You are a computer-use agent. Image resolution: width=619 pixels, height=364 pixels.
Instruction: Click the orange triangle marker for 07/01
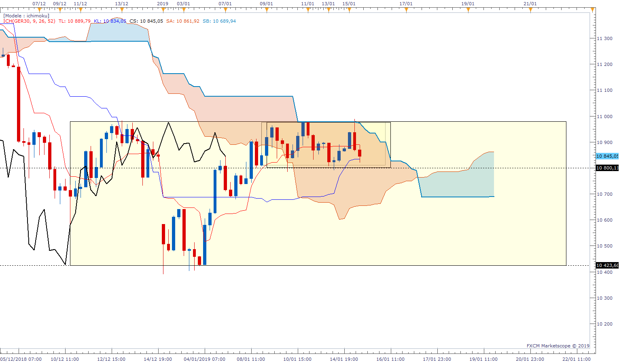pyautogui.click(x=225, y=10)
